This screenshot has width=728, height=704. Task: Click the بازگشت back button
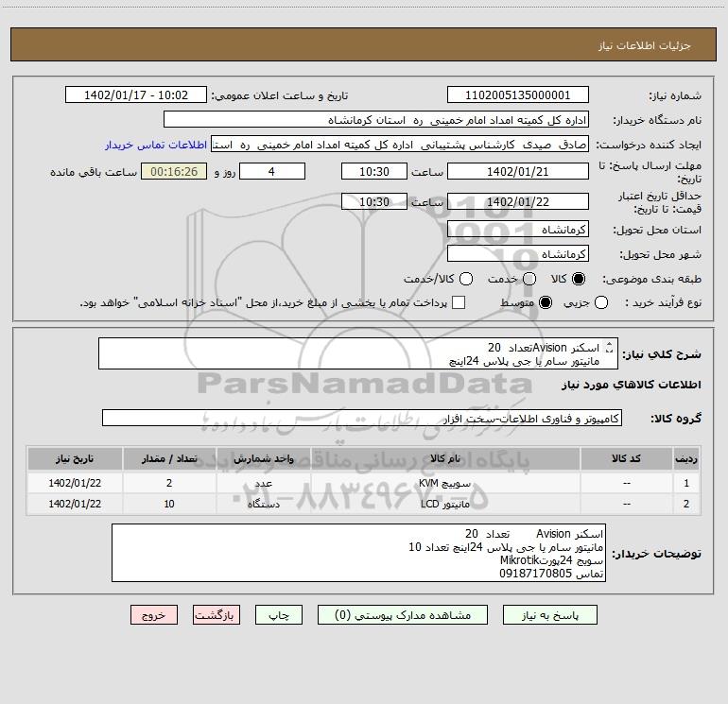[x=217, y=615]
